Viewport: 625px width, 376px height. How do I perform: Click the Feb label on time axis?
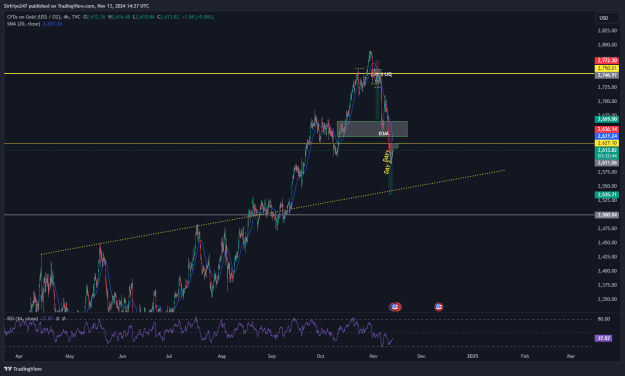click(x=525, y=356)
